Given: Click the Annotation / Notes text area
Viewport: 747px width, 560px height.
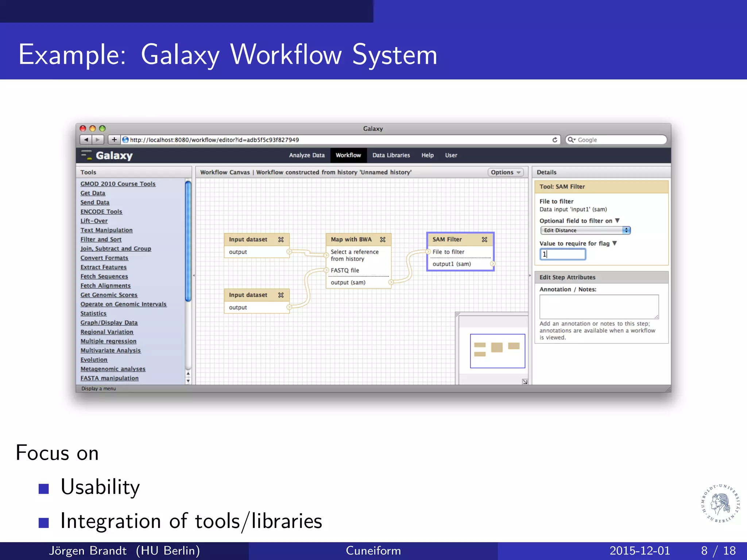Looking at the screenshot, I should (599, 307).
